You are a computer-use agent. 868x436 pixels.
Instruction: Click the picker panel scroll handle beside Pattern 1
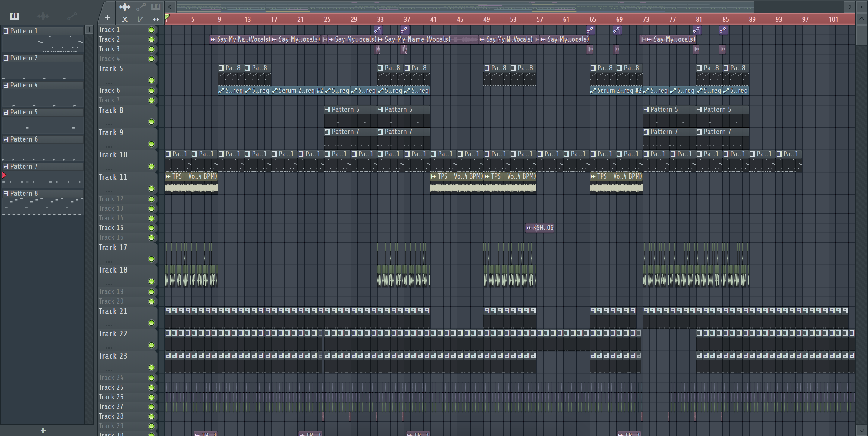(89, 30)
